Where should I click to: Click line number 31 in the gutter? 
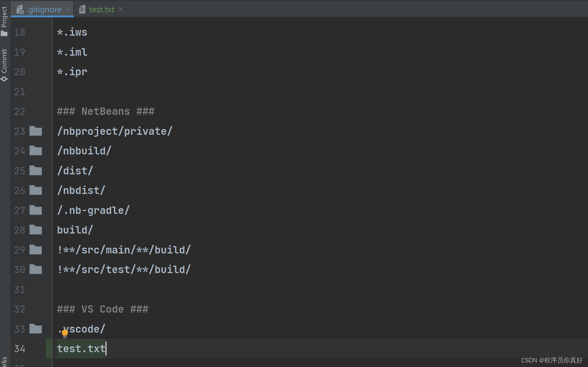[x=20, y=289]
